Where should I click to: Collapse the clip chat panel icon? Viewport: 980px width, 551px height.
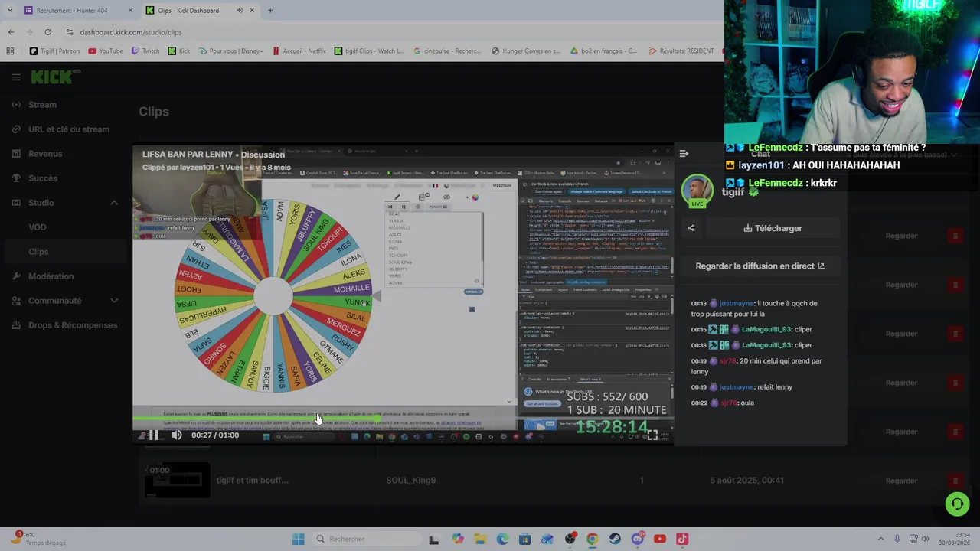684,153
